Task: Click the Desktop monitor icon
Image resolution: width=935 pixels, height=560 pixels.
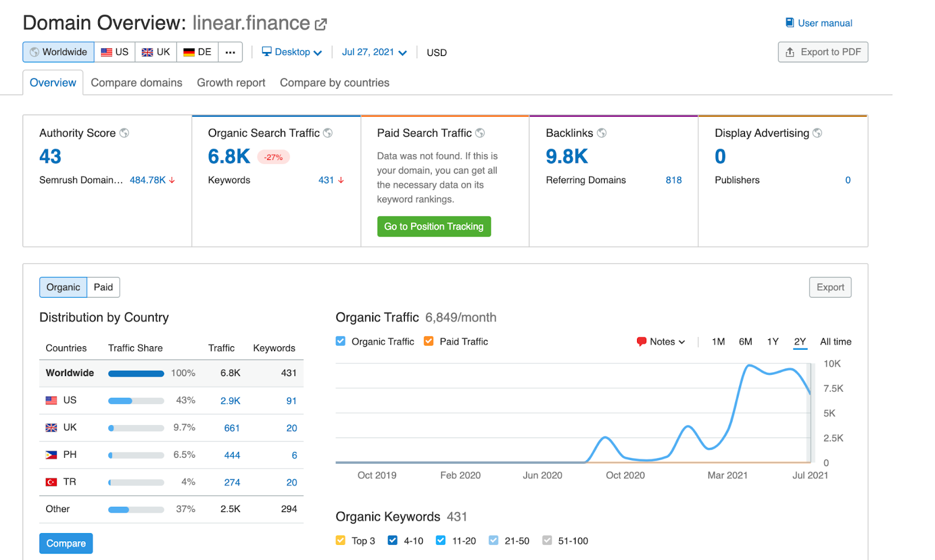Action: click(266, 51)
